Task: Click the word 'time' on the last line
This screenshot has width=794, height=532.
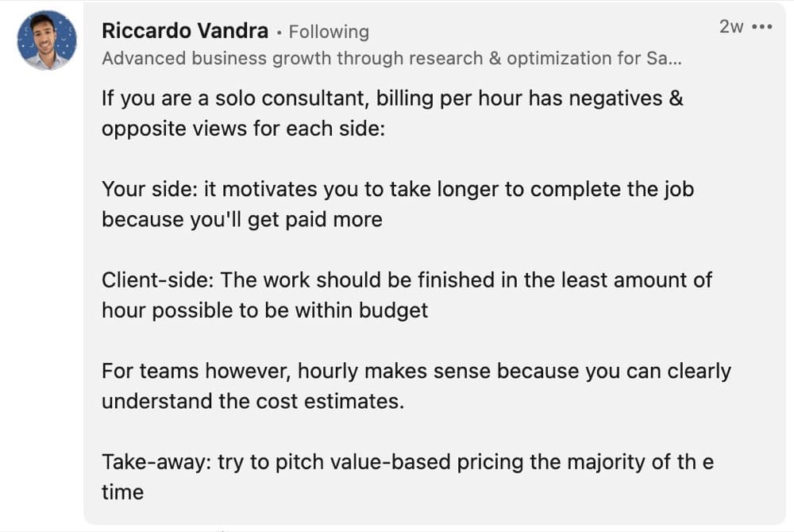Action: coord(122,492)
